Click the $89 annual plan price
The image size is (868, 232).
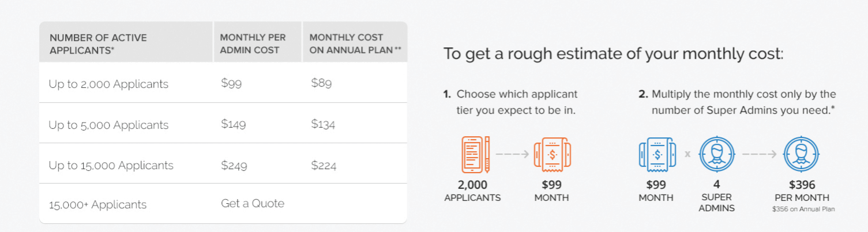pyautogui.click(x=321, y=83)
